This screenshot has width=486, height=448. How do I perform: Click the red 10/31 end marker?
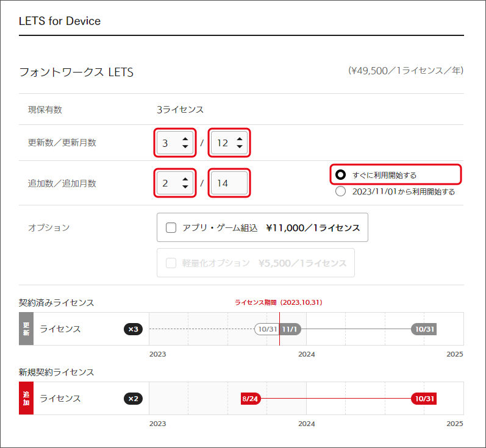(424, 399)
